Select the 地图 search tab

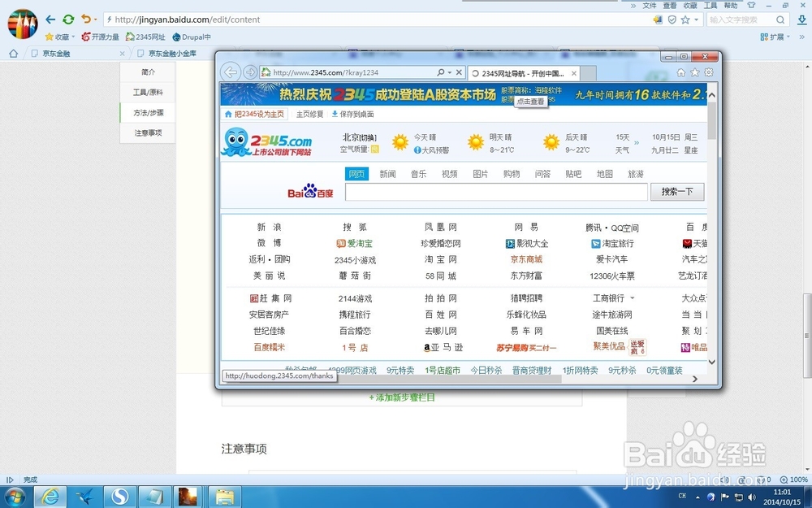[604, 174]
